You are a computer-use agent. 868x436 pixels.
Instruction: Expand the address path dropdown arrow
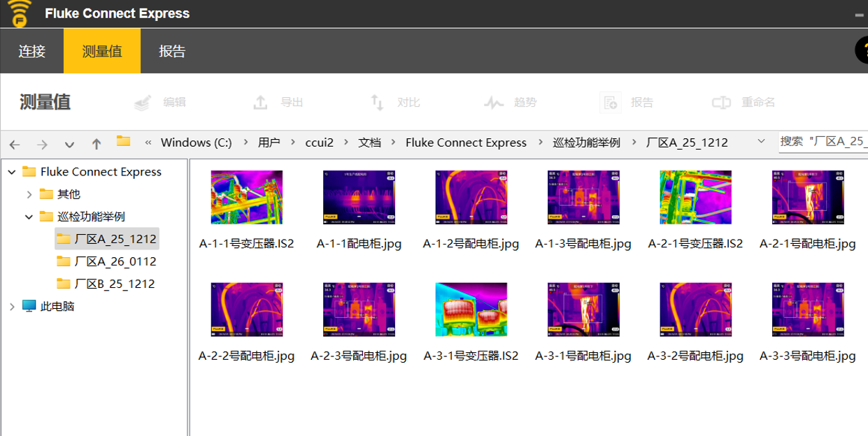(762, 143)
